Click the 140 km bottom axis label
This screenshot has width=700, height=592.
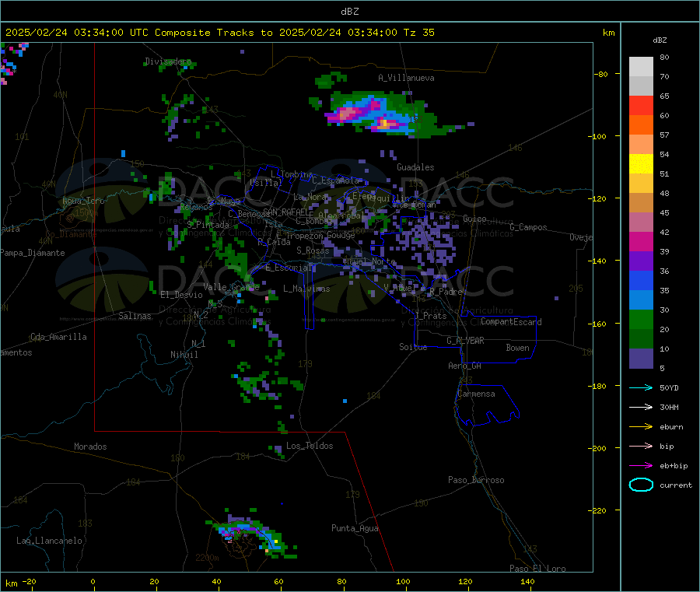point(527,581)
